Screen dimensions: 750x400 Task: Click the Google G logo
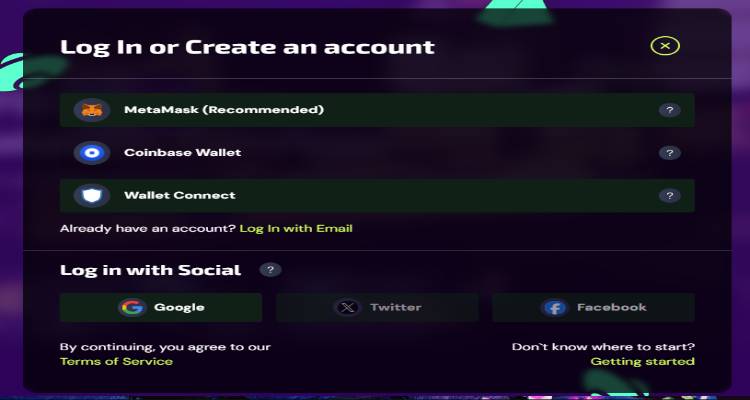point(132,307)
